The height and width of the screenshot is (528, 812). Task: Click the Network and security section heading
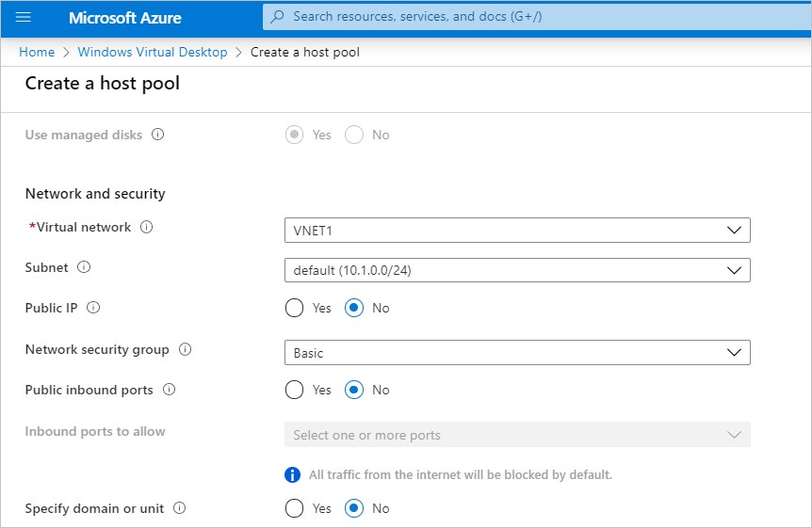[95, 194]
